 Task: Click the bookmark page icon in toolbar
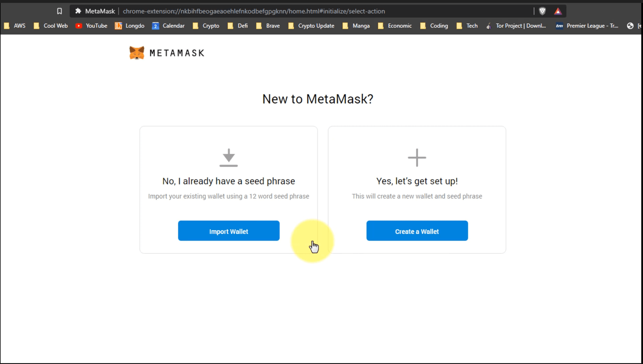click(x=59, y=11)
